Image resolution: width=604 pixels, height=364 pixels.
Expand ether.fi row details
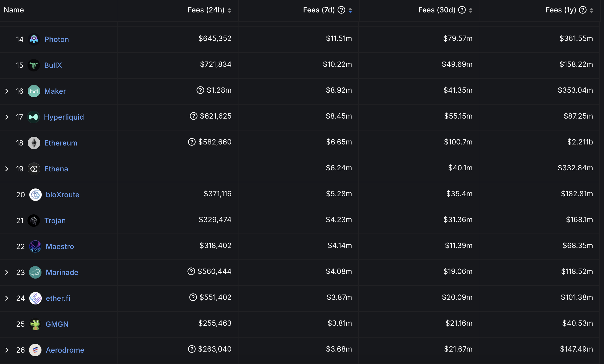(6, 298)
